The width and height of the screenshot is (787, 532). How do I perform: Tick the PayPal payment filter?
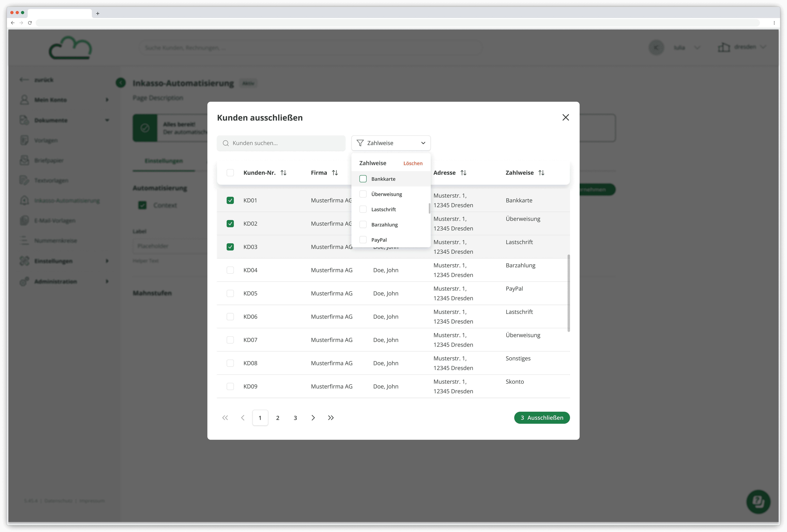coord(363,240)
